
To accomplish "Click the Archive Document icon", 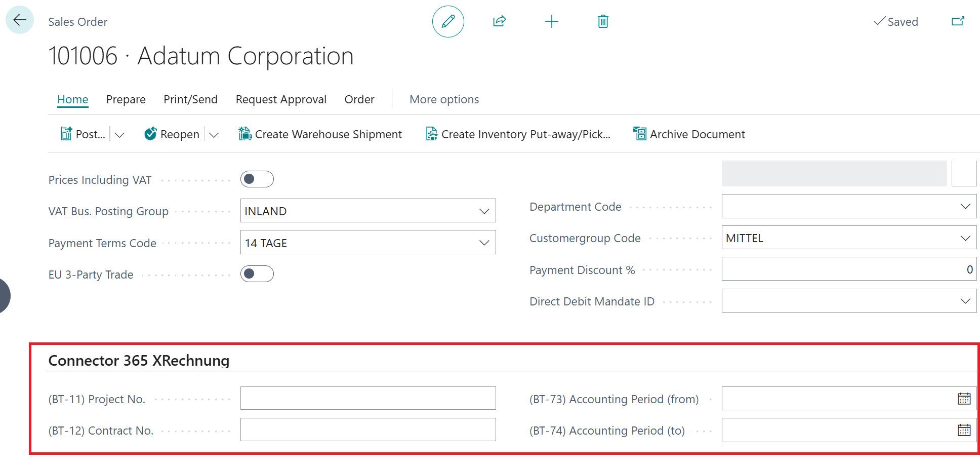I will [640, 134].
